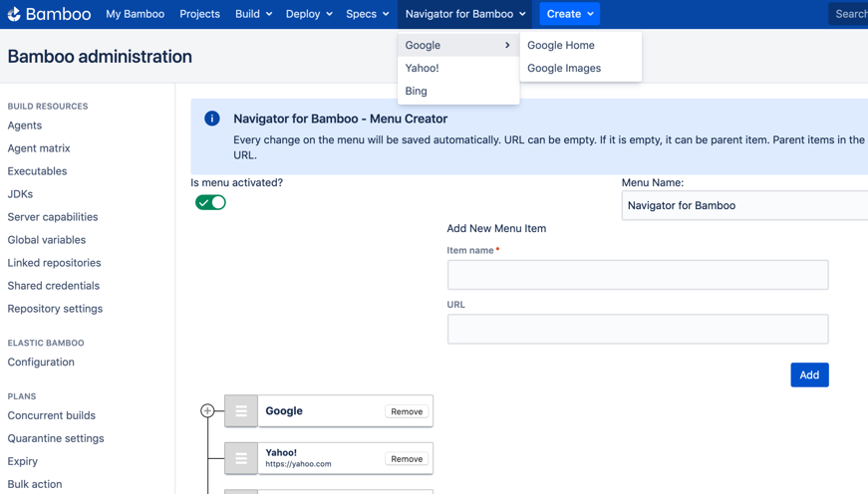
Task: Select Google Images from submenu
Action: tap(564, 68)
